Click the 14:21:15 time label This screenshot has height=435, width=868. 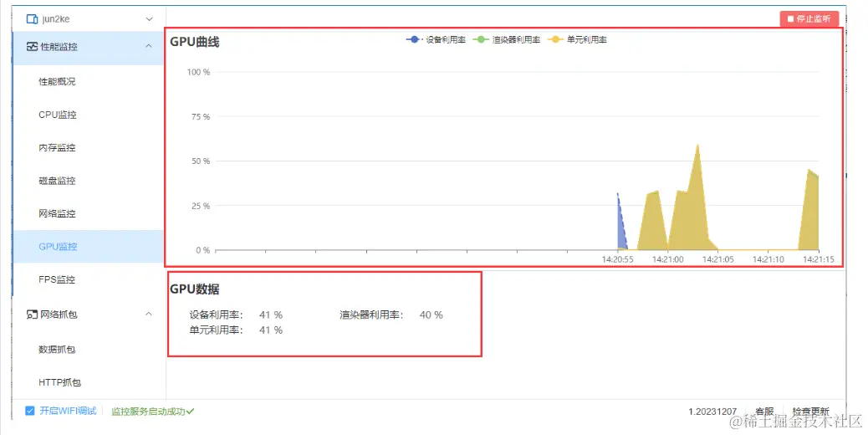[818, 259]
